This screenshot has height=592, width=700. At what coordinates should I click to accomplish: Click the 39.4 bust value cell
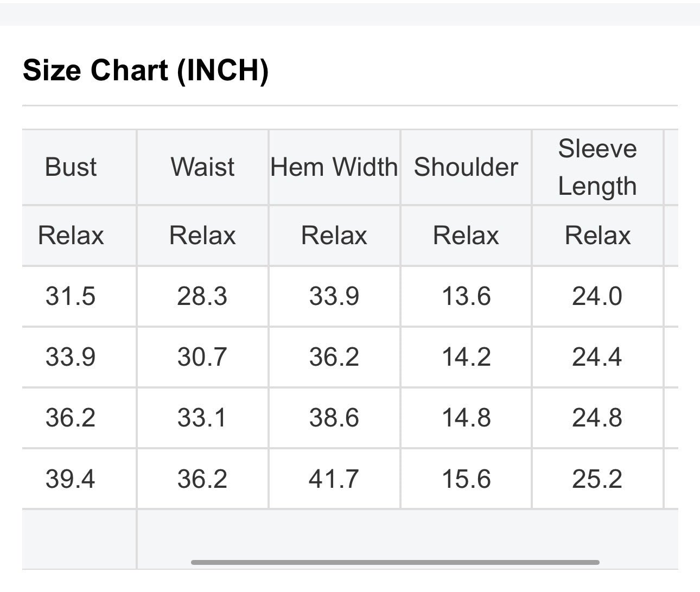pyautogui.click(x=71, y=479)
